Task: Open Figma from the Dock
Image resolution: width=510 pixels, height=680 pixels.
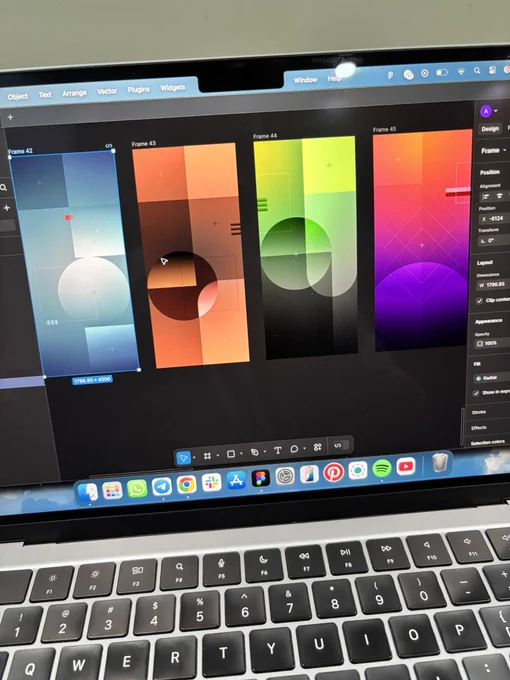Action: click(x=261, y=478)
